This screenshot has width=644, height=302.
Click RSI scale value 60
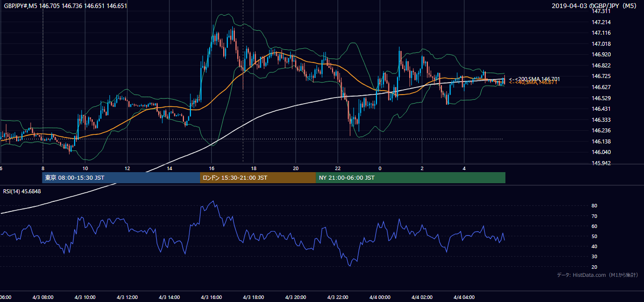tap(595, 226)
